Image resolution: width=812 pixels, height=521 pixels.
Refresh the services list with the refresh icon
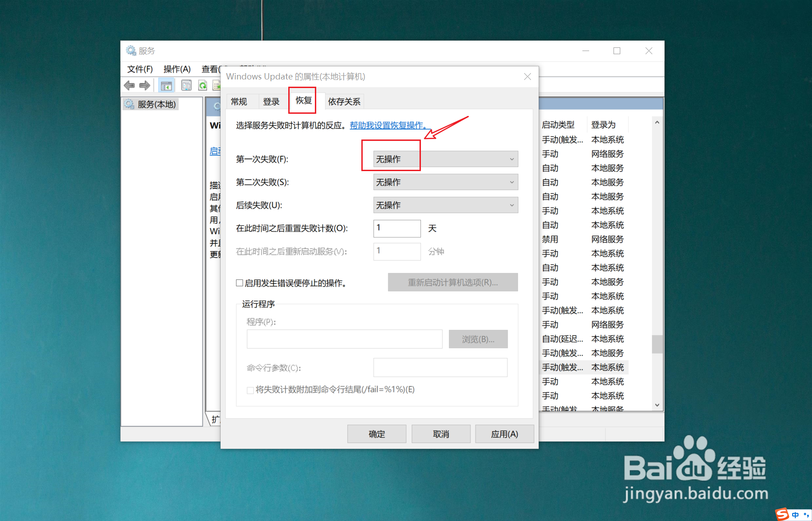[x=203, y=85]
